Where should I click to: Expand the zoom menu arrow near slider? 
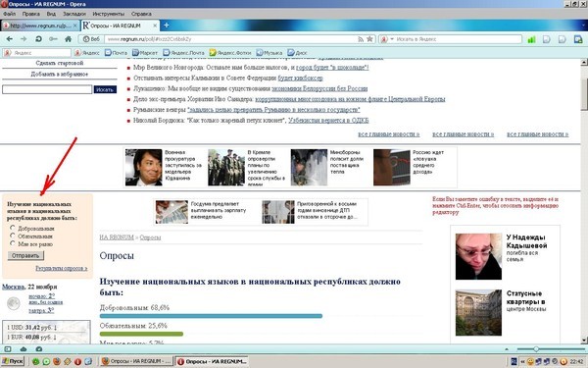coord(507,349)
